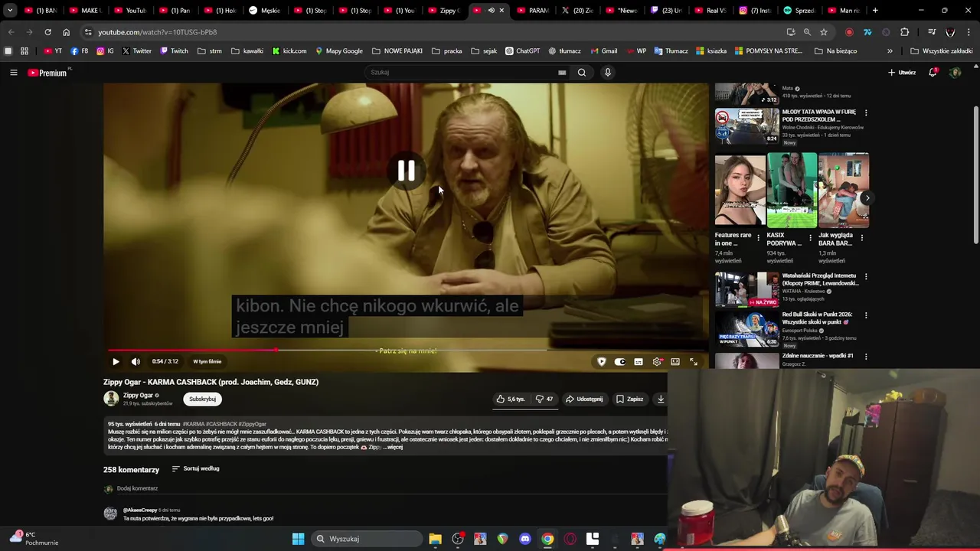Open options for 'Red Bull Skoki w Punkt 2026' video
Viewport: 980px width, 551px height.
click(866, 315)
